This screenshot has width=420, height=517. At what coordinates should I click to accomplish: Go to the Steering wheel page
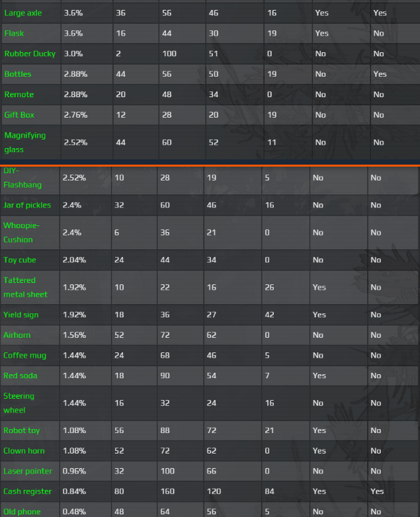click(x=19, y=403)
